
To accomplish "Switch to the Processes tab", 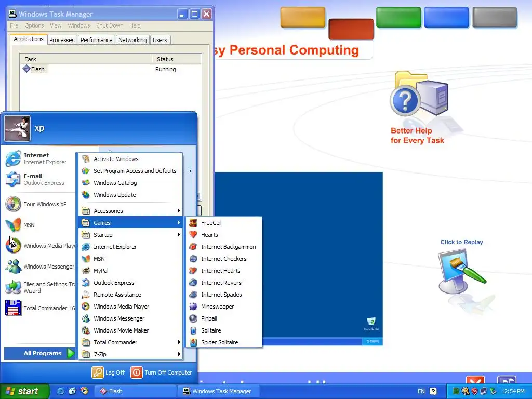I will click(x=62, y=40).
